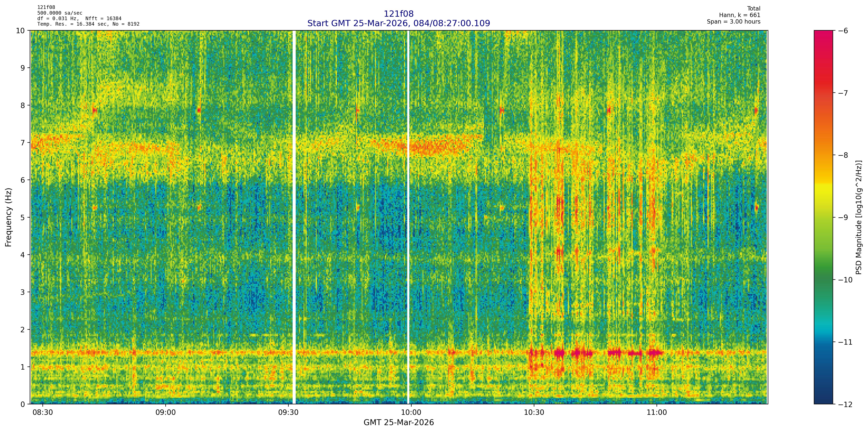Screen dimensions: 868x432
Task: Click the plot title '121f08'
Action: (398, 14)
